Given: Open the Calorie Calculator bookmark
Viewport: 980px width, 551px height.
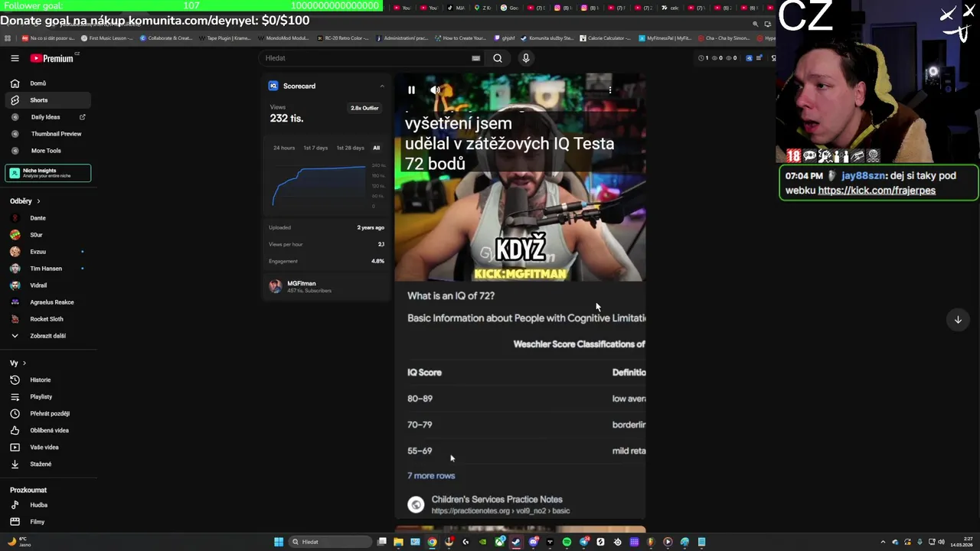Looking at the screenshot, I should tap(606, 37).
